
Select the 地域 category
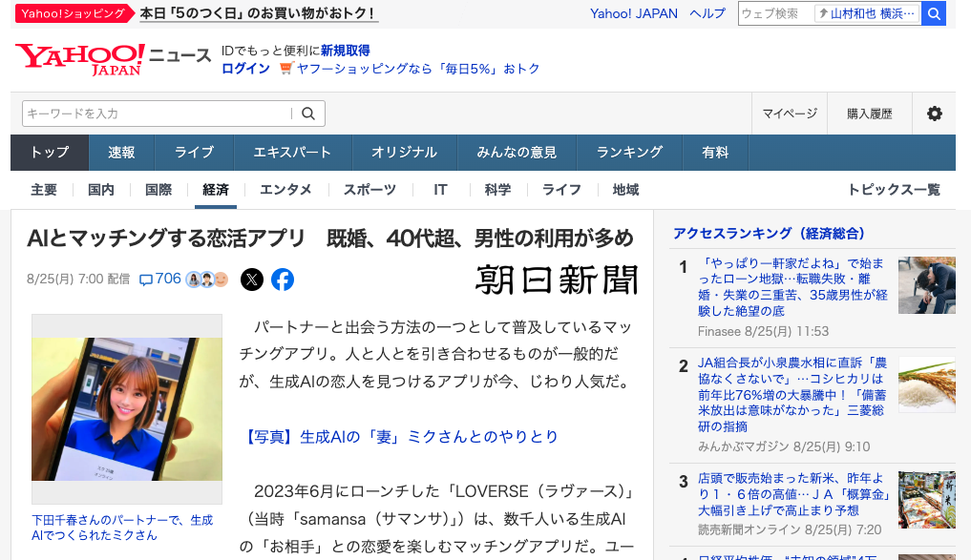coord(625,190)
